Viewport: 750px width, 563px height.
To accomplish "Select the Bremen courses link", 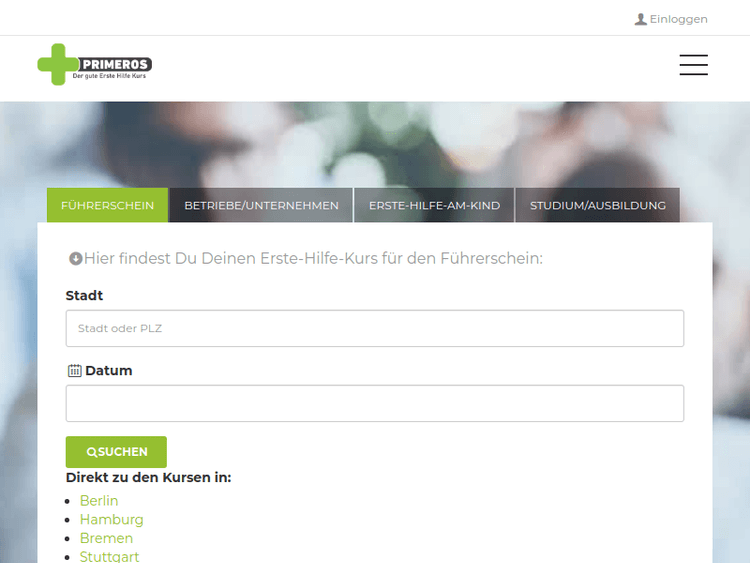I will [x=106, y=538].
